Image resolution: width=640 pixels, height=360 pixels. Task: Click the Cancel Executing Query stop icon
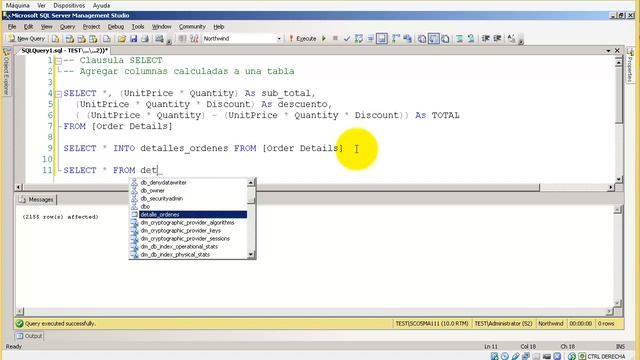(335, 38)
